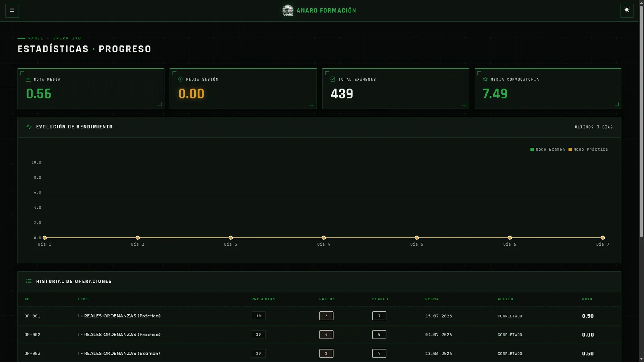Viewport: 644px width, 362px height.
Task: Click the Media Sesión clock icon
Action: point(180,79)
